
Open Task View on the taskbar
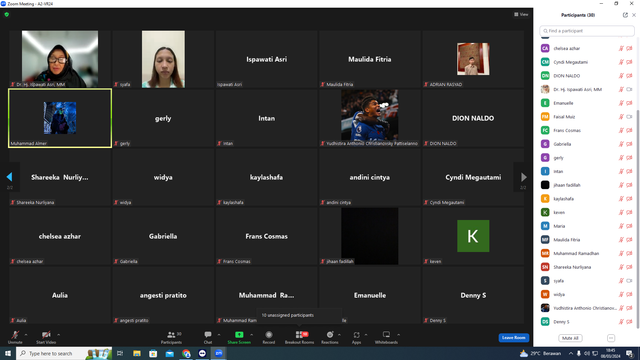click(x=120, y=353)
